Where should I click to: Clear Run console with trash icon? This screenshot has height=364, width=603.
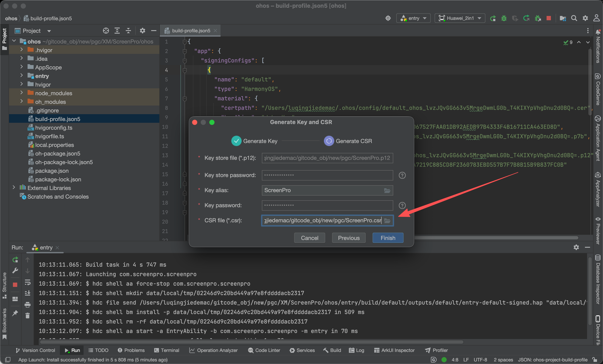pos(27,316)
